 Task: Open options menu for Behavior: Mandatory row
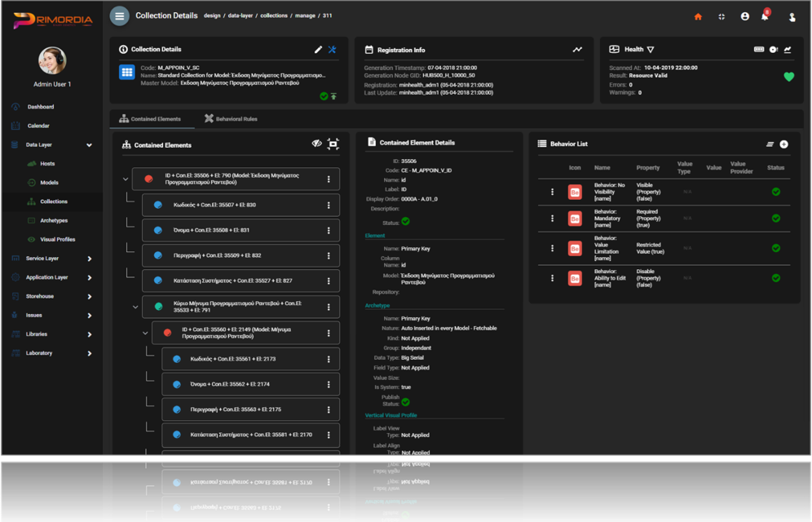click(552, 218)
